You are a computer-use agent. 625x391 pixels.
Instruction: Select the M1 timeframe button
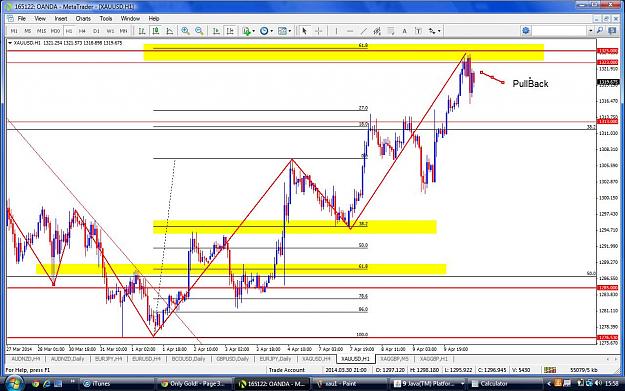click(14, 31)
